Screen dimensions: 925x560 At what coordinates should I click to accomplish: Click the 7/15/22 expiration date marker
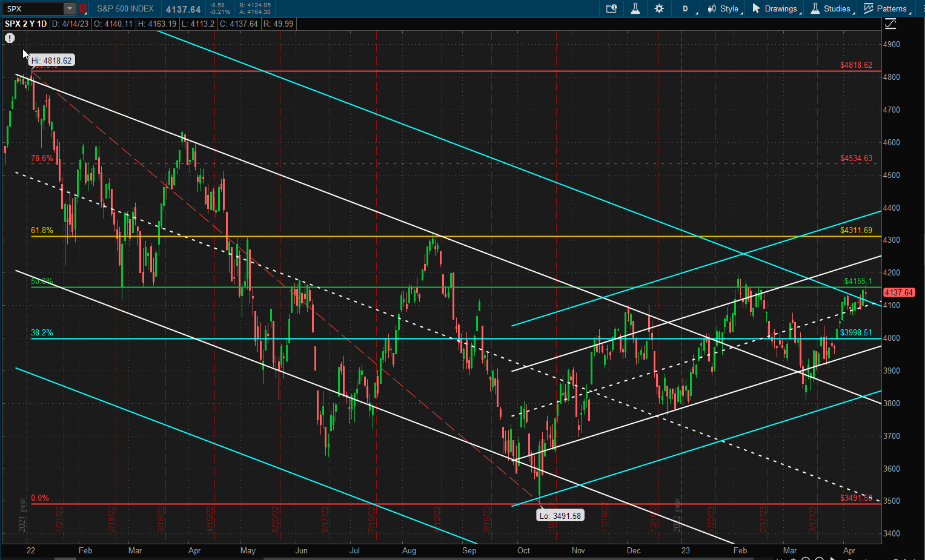click(x=372, y=519)
